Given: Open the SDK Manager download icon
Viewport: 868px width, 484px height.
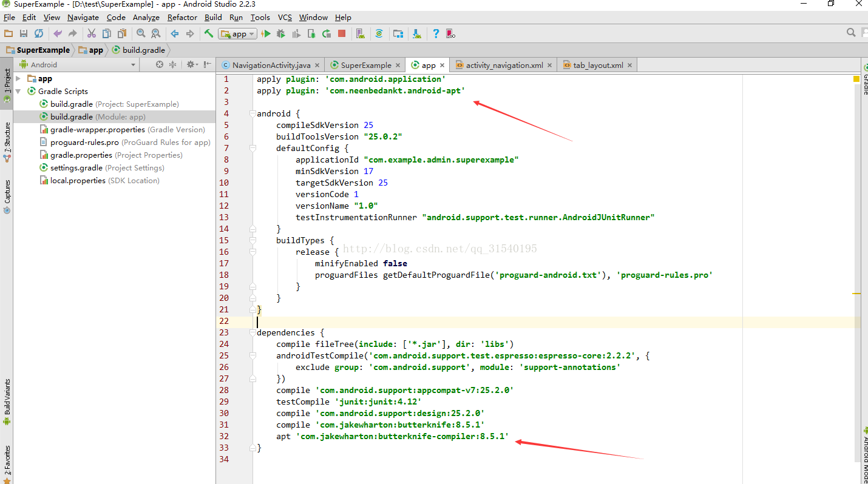Looking at the screenshot, I should pyautogui.click(x=417, y=34).
